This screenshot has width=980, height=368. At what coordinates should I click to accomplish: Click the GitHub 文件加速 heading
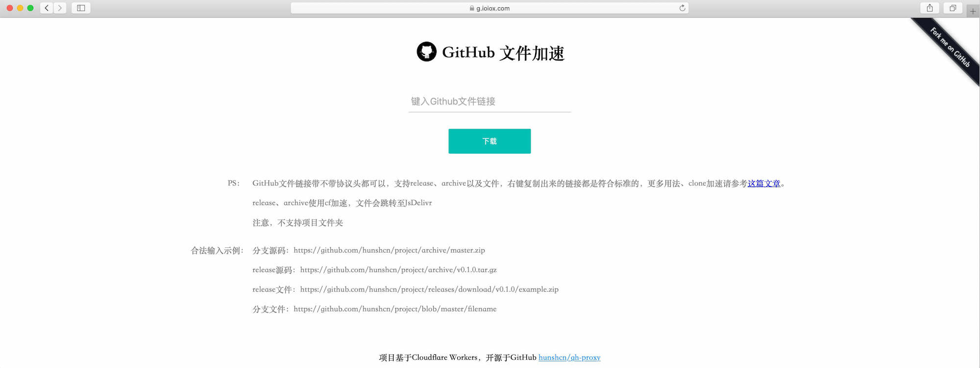[503, 53]
